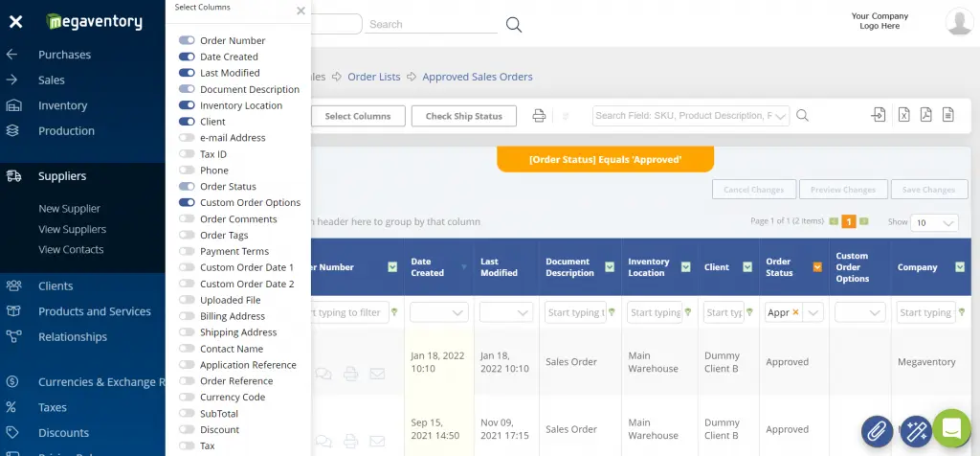Enable the Tax ID column switch
This screenshot has width=980, height=456.
(187, 154)
